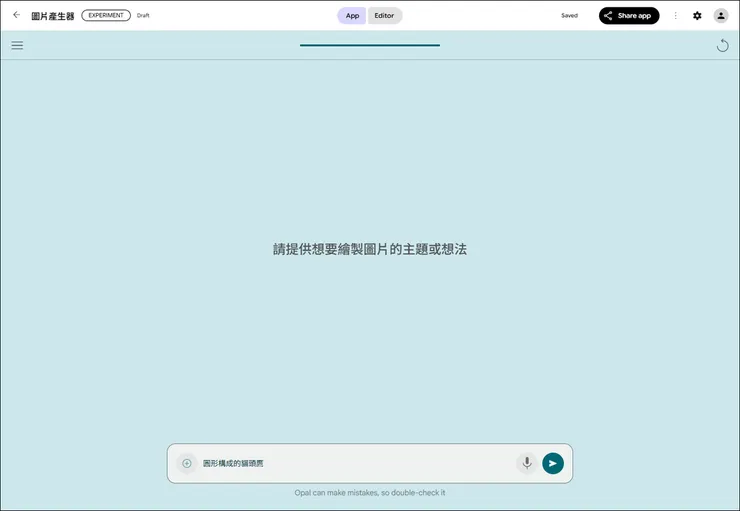
Task: Click the EXPERIMENT badge
Action: (106, 15)
